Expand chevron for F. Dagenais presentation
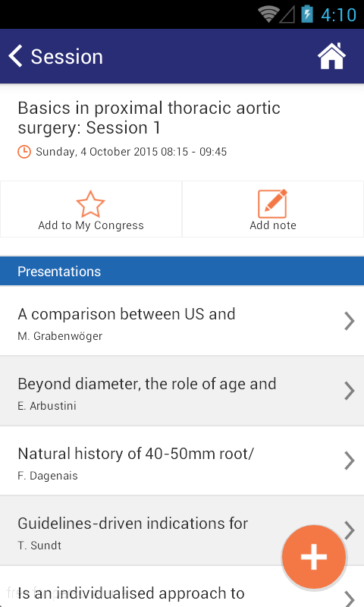 click(350, 461)
